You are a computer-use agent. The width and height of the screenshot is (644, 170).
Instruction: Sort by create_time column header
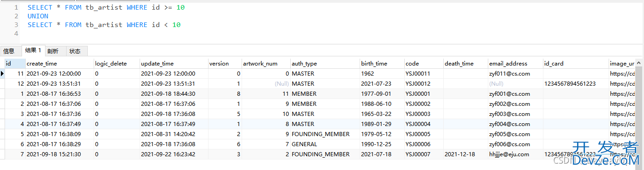(x=59, y=63)
